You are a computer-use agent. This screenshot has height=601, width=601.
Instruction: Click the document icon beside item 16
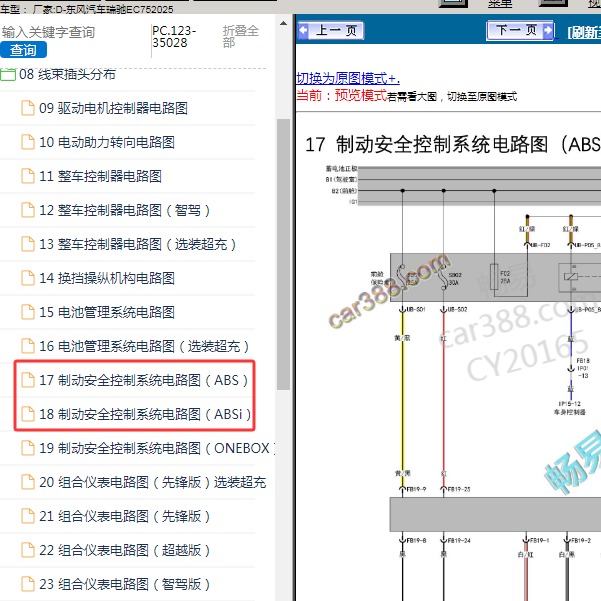(x=28, y=346)
